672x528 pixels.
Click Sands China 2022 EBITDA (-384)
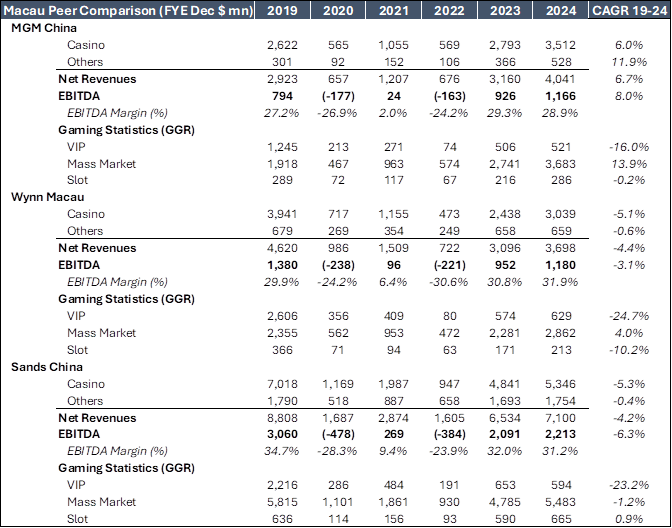click(x=449, y=434)
